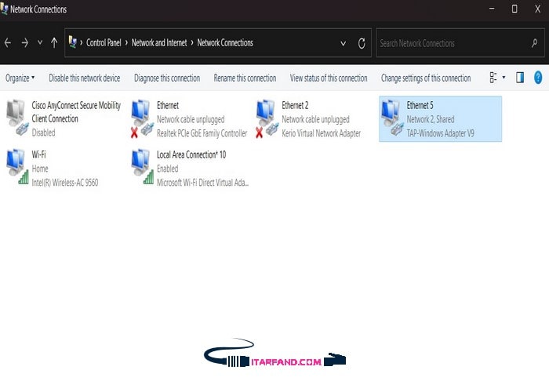Click the Search Network Connections field
Image resolution: width=549 pixels, height=392 pixels.
click(x=455, y=43)
